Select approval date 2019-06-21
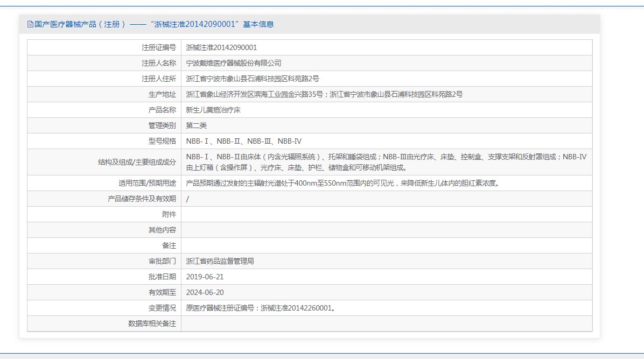Image resolution: width=644 pixels, height=359 pixels. [x=205, y=277]
